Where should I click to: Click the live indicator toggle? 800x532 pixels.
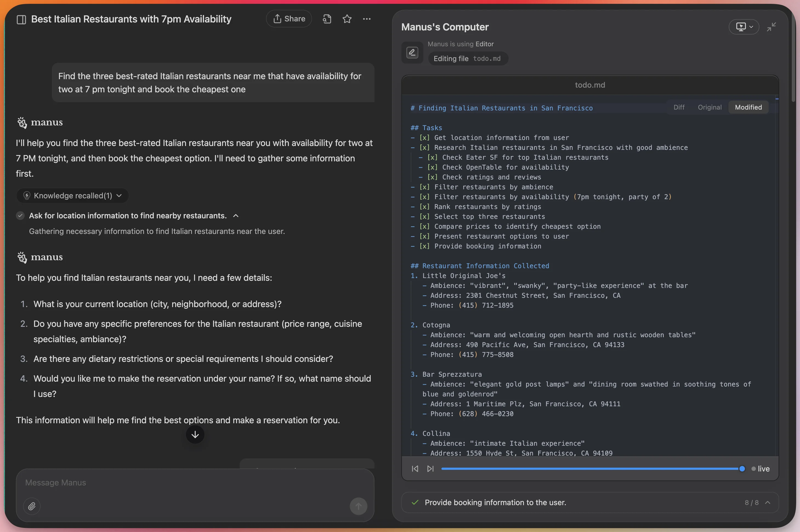[x=761, y=468]
